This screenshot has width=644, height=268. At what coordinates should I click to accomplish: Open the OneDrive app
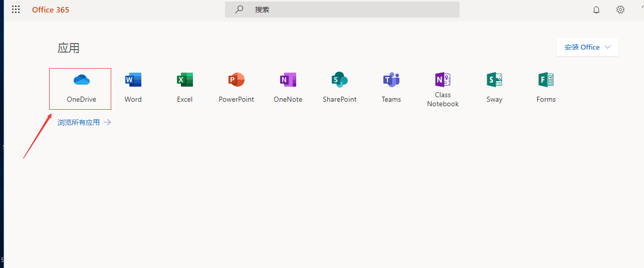[80, 89]
